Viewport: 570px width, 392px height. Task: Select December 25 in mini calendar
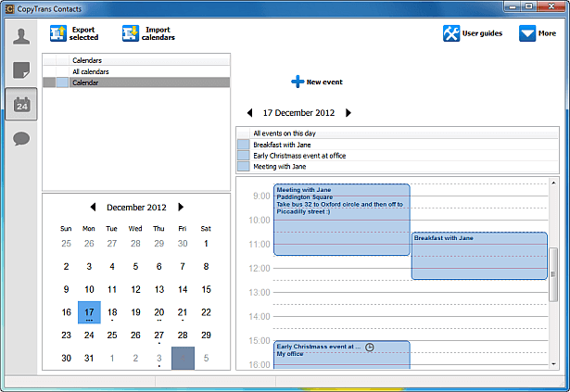tap(112, 335)
